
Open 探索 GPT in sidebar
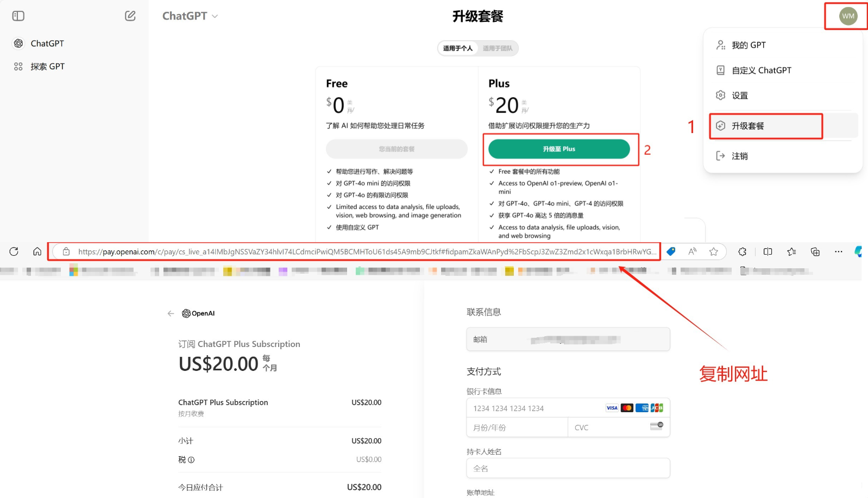coord(74,66)
